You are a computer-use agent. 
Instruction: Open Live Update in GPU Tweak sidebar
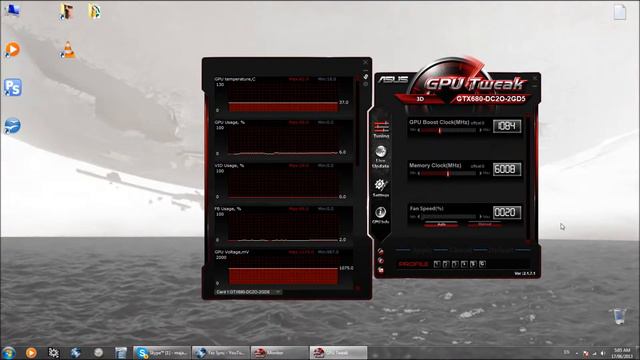tap(380, 157)
